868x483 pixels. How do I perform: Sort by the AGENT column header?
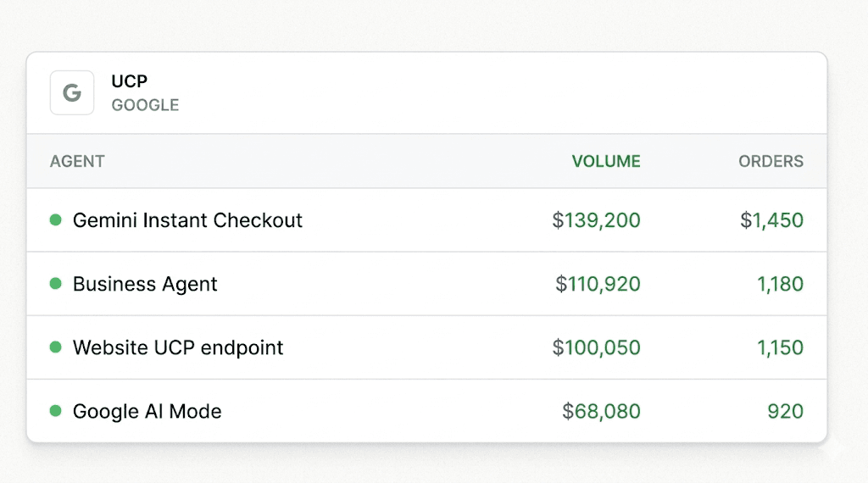[x=77, y=161]
